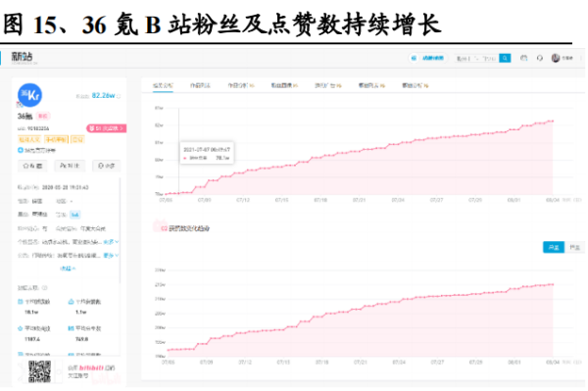
Task: Collapse the profile details with 收起
Action: click(x=68, y=269)
